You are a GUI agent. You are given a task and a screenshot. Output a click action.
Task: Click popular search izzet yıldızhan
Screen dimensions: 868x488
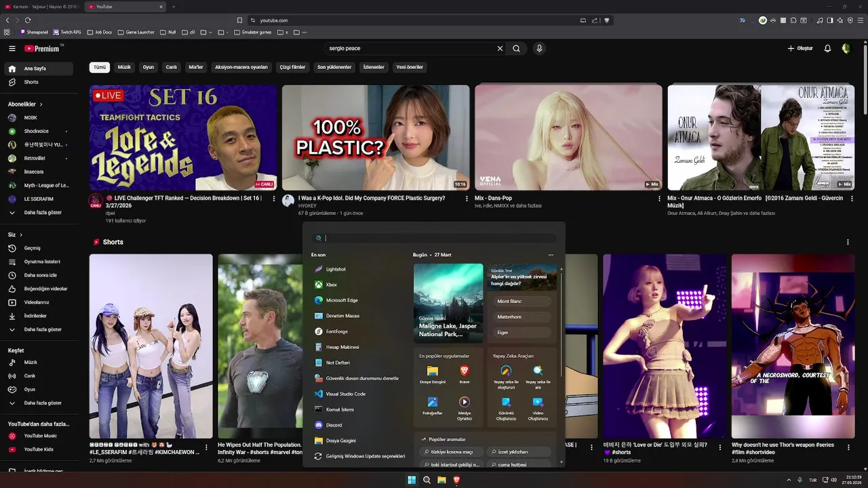[517, 451]
